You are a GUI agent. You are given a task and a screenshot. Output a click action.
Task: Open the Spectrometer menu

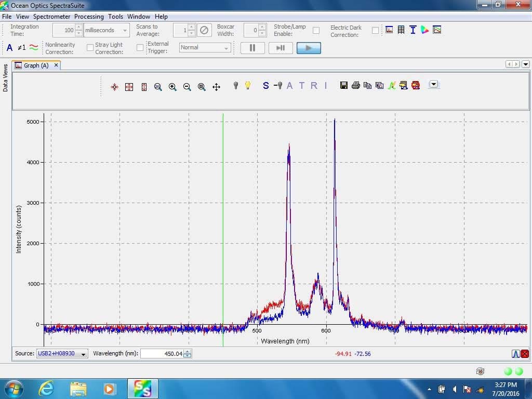point(51,17)
